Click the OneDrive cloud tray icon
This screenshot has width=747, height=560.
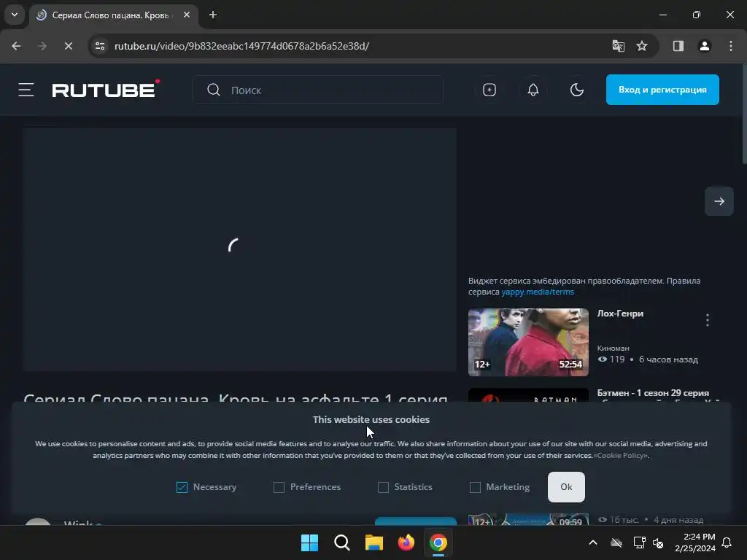tap(616, 542)
